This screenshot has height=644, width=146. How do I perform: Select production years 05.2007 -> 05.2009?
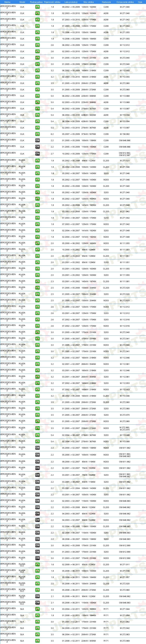[71, 134]
